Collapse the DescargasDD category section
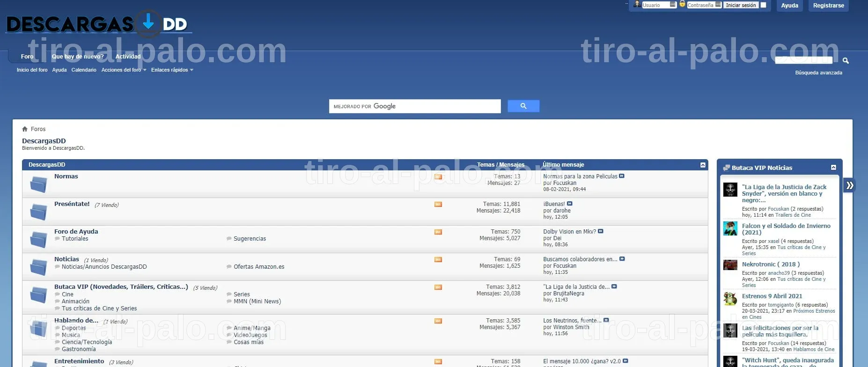Viewport: 868px width, 367px height. pyautogui.click(x=703, y=165)
